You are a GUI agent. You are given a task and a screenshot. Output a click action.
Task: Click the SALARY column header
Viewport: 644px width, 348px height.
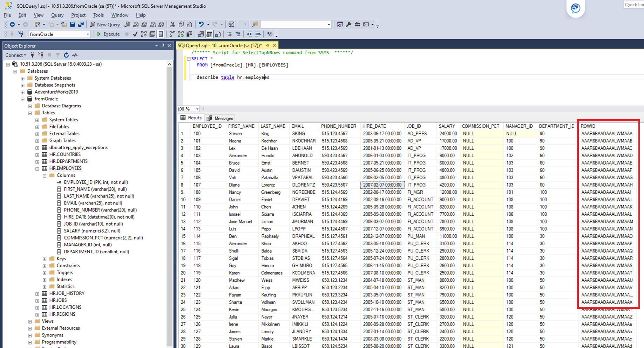point(447,126)
